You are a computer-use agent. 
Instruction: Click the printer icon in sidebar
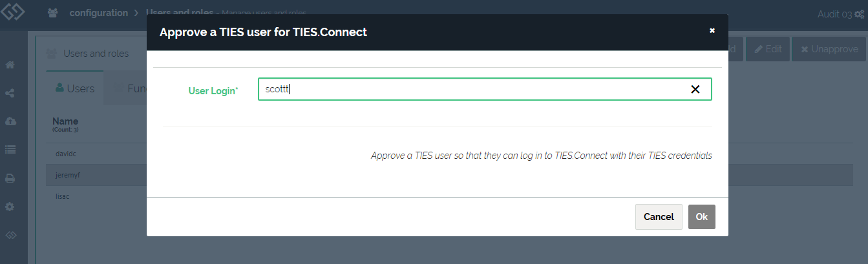pyautogui.click(x=10, y=179)
